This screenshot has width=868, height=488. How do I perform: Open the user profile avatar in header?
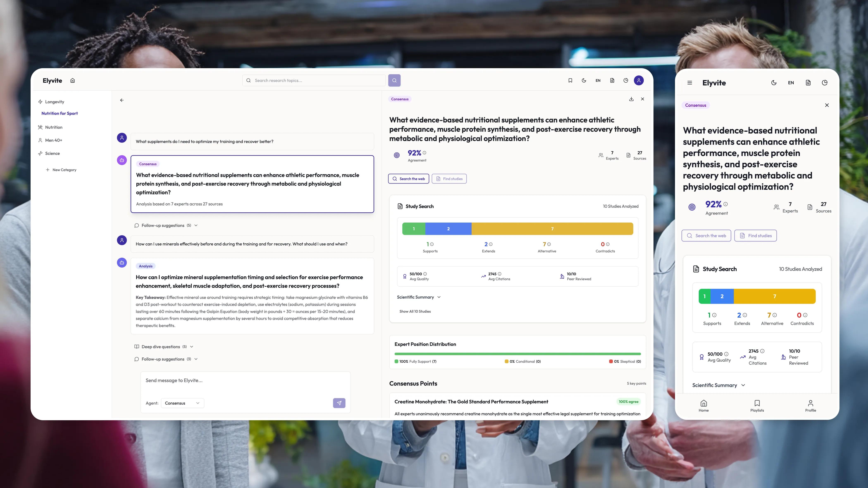639,81
